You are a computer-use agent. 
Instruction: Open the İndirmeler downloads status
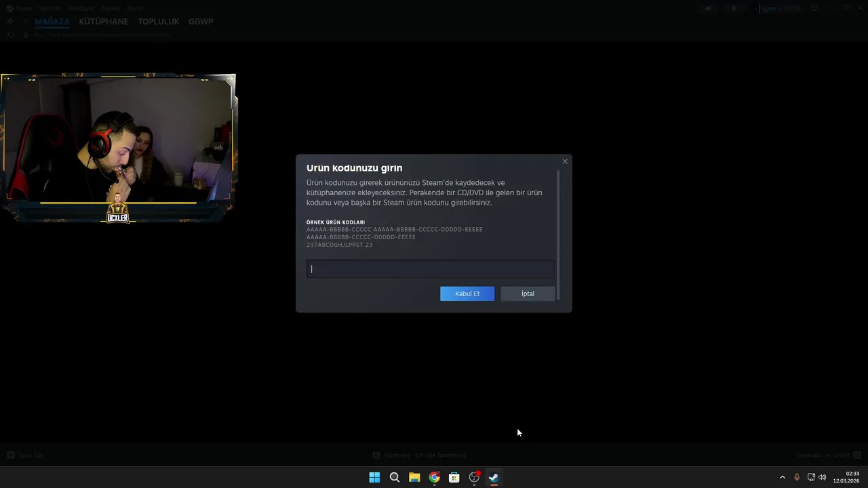pyautogui.click(x=420, y=455)
